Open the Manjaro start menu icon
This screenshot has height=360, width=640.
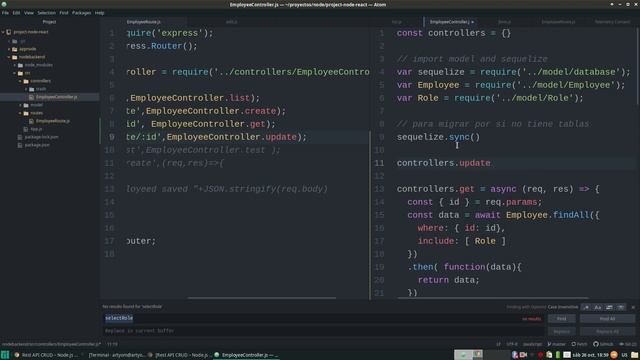[5, 355]
